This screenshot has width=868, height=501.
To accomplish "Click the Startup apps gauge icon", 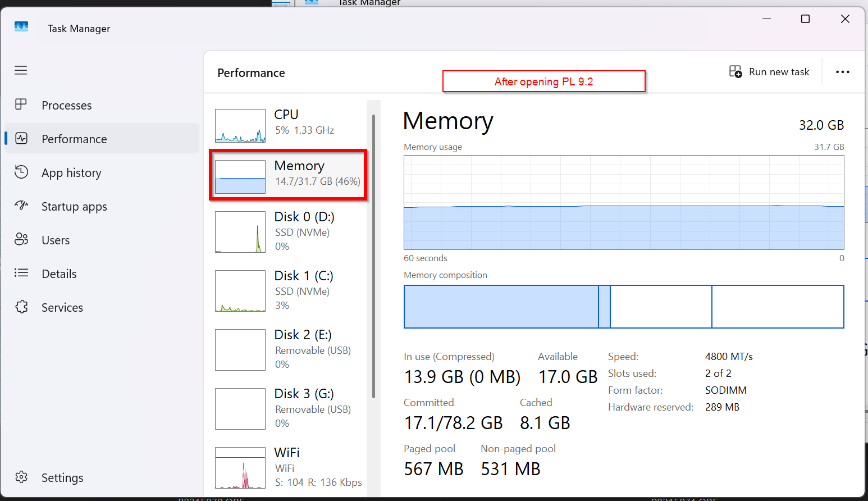I will 21,206.
